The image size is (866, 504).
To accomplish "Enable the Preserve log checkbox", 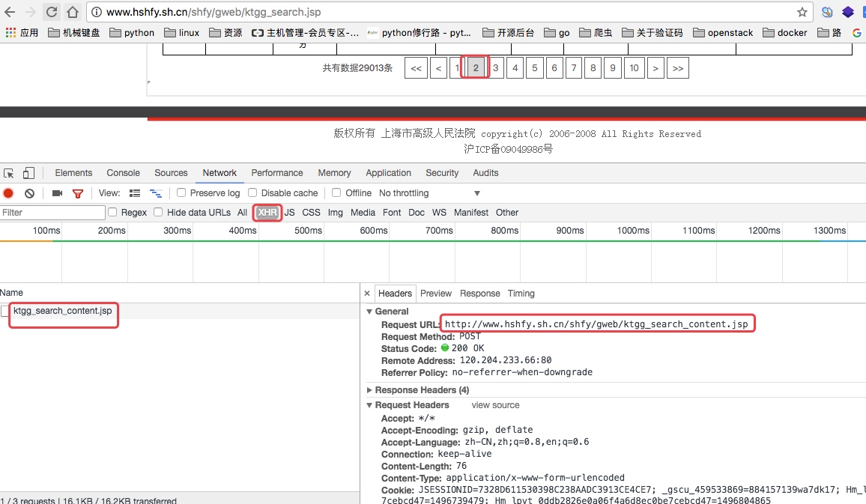I will pos(181,192).
